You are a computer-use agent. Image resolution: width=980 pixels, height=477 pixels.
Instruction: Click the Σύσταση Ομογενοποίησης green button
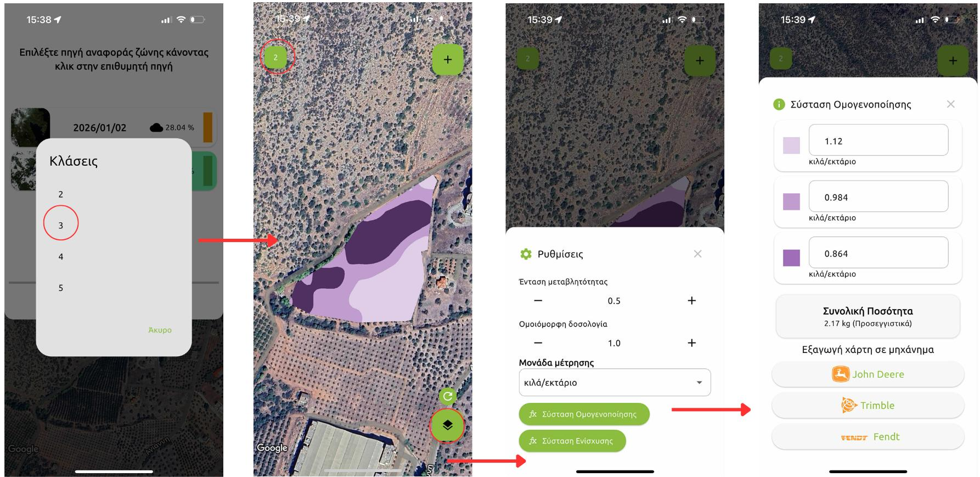point(584,414)
